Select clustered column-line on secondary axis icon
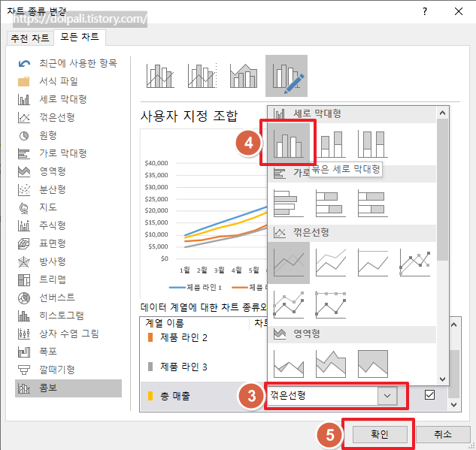 coord(202,76)
